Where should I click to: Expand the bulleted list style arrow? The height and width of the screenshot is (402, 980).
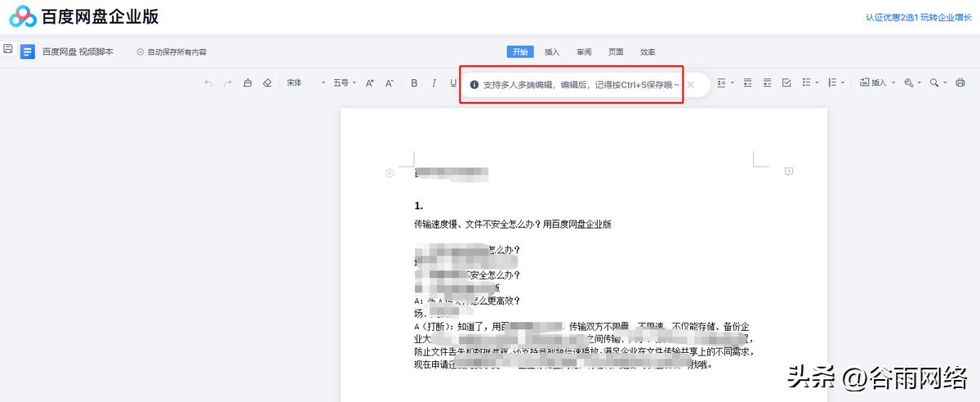tap(817, 83)
